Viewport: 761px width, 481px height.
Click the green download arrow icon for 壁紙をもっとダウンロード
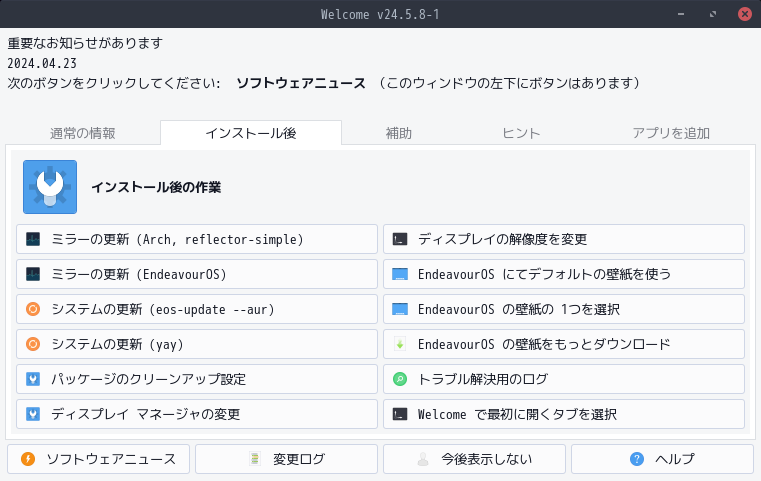pyautogui.click(x=400, y=344)
